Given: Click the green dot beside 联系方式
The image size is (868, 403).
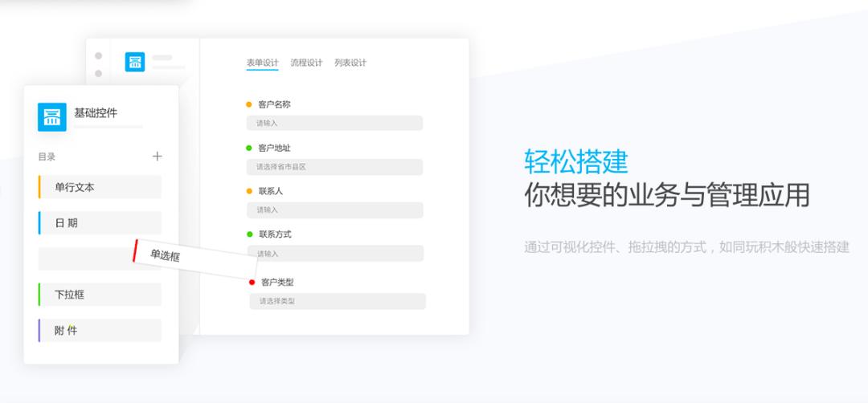Looking at the screenshot, I should click(x=249, y=234).
